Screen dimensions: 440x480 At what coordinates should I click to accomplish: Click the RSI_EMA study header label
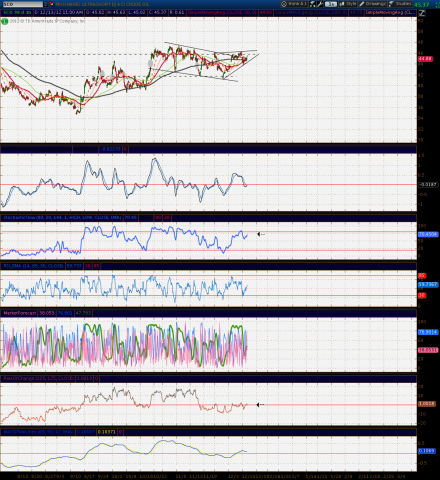[x=33, y=266]
